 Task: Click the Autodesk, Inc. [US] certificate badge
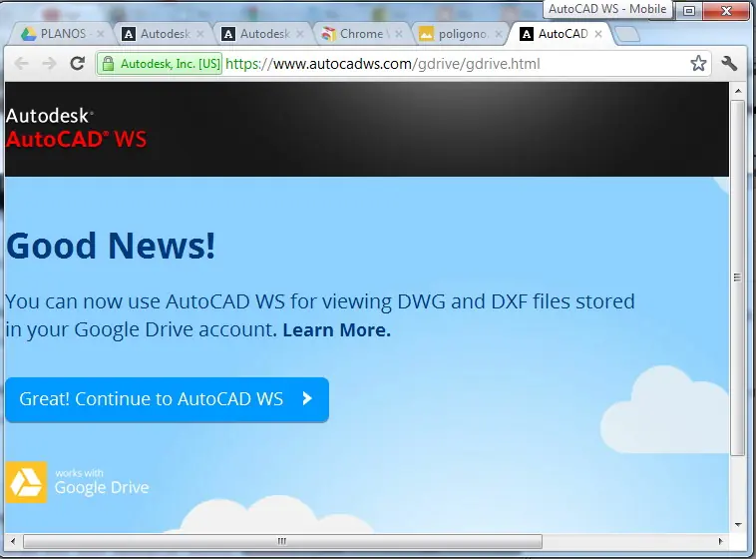pyautogui.click(x=160, y=64)
